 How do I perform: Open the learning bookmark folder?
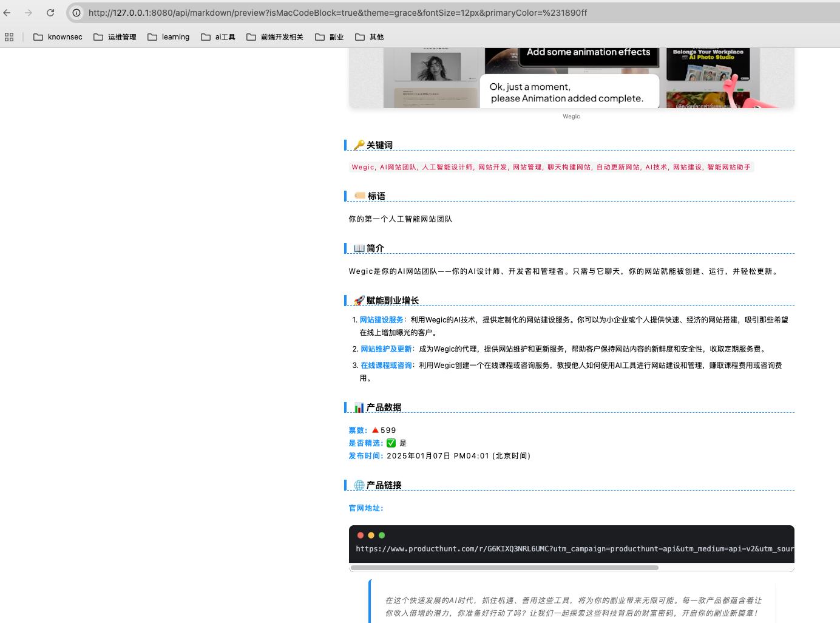tap(168, 37)
